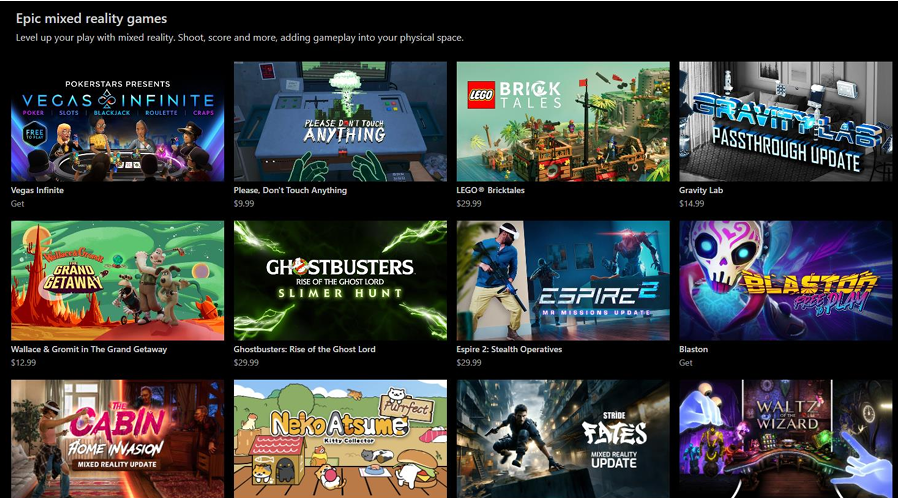Click the $29.99 price under Ghostbusters
The image size is (898, 498).
246,363
